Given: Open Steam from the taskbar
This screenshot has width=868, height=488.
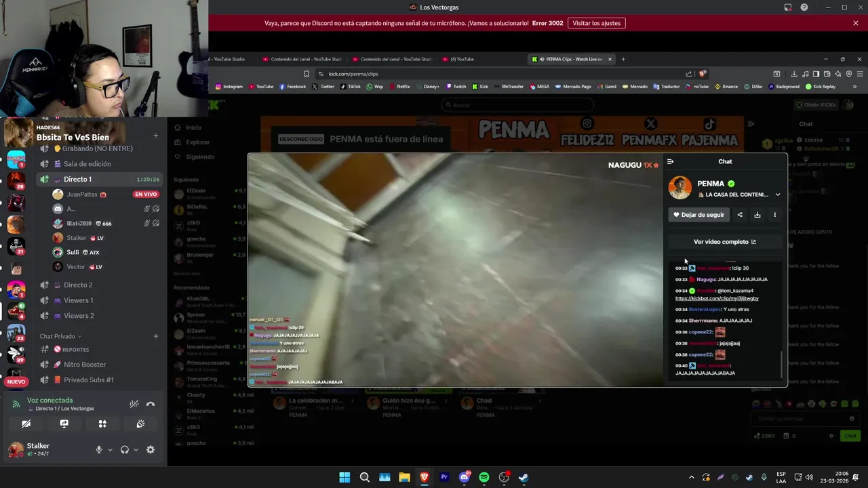Looking at the screenshot, I should (524, 477).
